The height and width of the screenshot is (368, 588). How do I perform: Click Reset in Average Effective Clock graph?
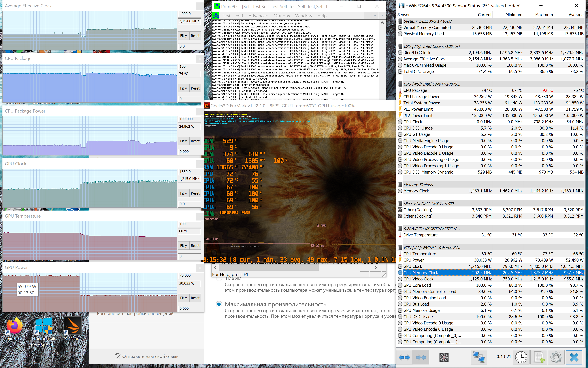195,36
